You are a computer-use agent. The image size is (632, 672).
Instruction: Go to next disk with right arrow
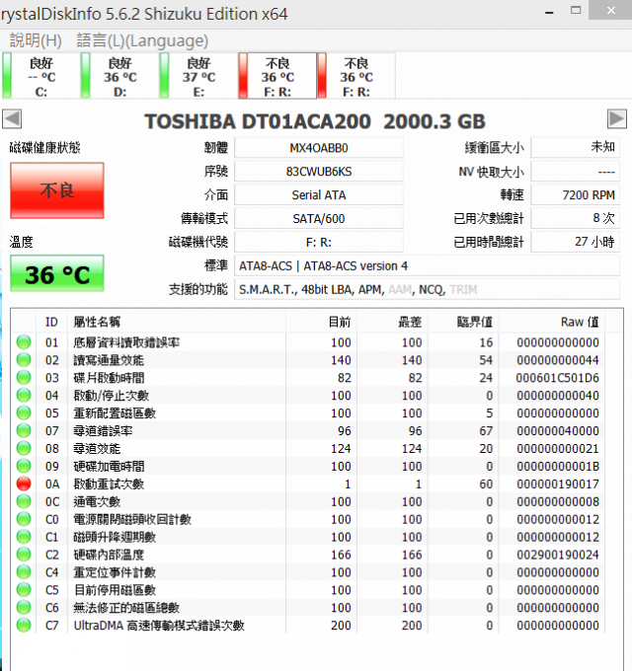pyautogui.click(x=616, y=118)
